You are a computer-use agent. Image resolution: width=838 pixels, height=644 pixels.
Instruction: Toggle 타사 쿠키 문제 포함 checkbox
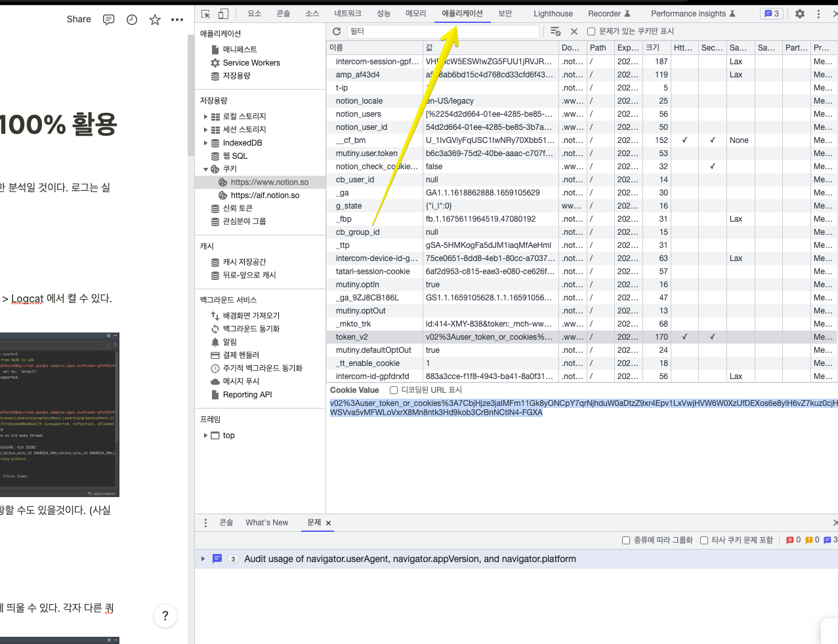click(x=704, y=540)
